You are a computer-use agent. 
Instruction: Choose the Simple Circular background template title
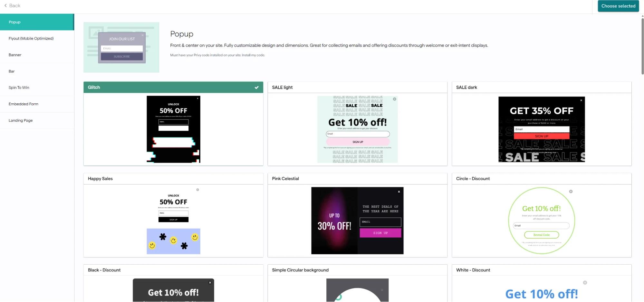300,270
